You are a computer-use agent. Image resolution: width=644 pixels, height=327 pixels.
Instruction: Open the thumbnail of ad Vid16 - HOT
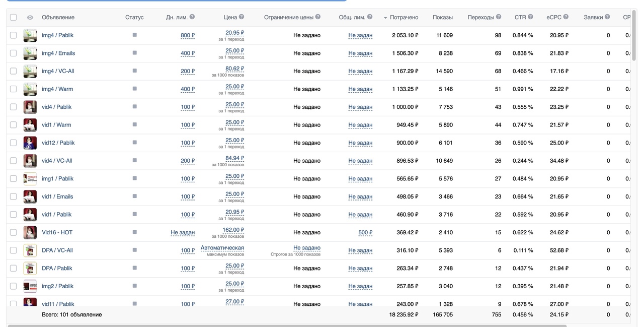[x=30, y=232]
